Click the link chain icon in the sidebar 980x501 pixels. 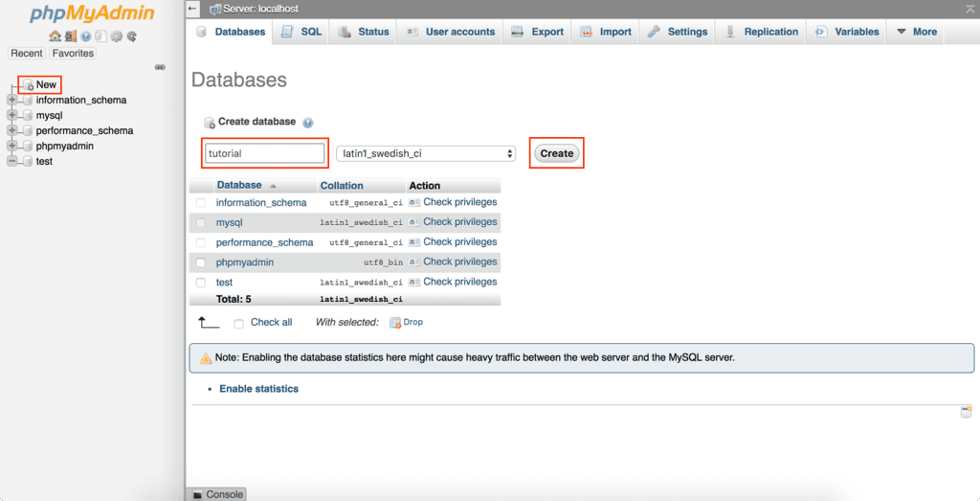[160, 67]
